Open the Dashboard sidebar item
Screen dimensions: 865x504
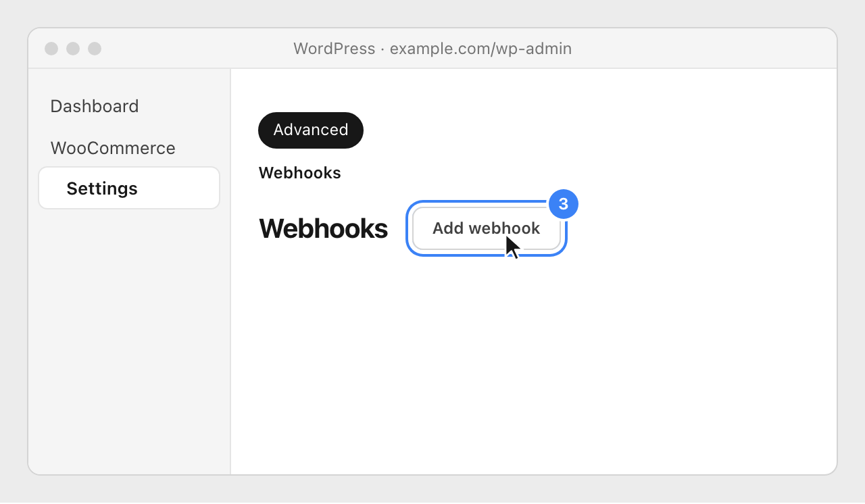click(95, 106)
